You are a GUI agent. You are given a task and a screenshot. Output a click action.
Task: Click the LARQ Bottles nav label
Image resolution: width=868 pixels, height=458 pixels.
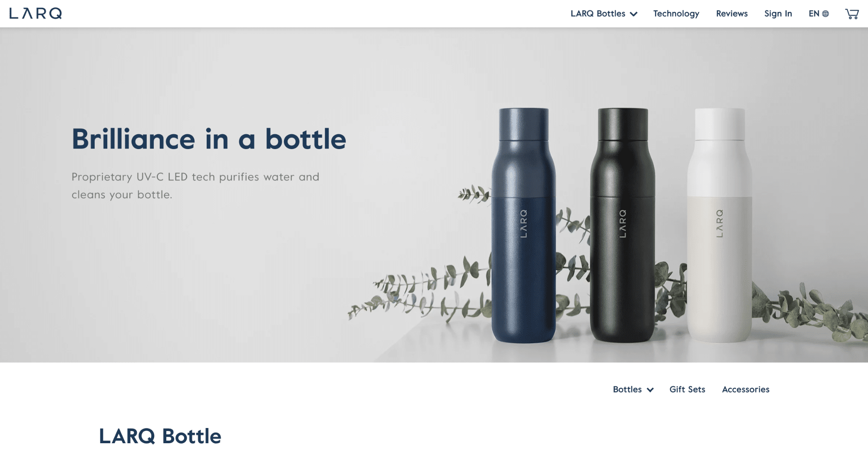point(598,13)
